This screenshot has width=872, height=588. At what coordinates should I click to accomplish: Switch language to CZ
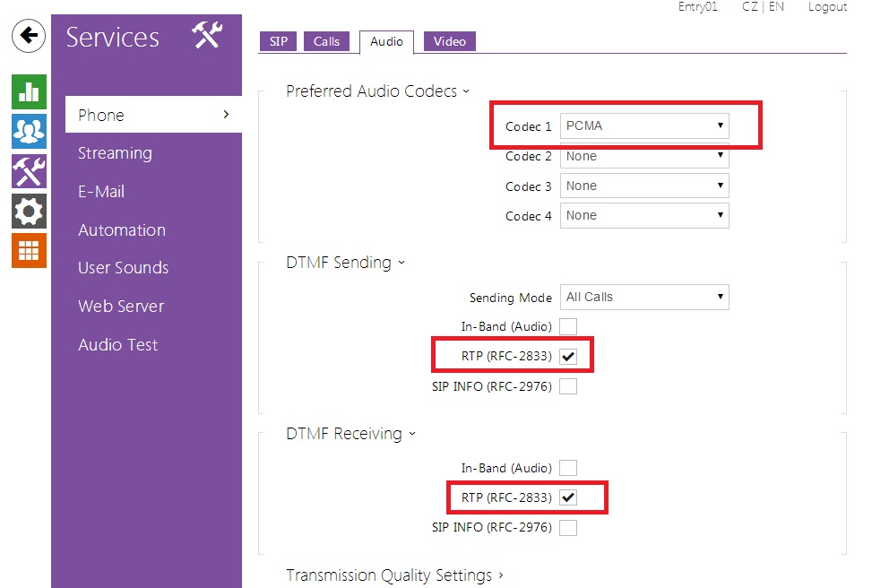point(749,7)
